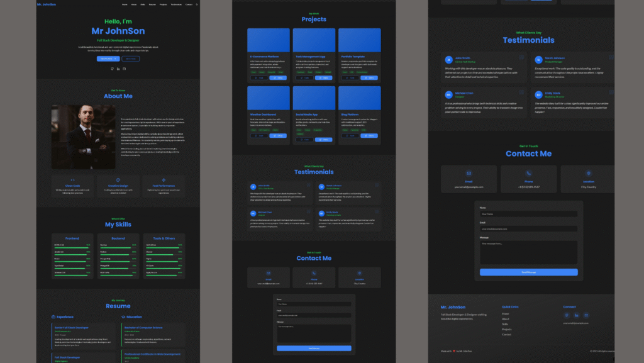Image resolution: width=644 pixels, height=363 pixels.
Task: Select the LinkedIn icon in the footer Connect section
Action: [x=577, y=315]
